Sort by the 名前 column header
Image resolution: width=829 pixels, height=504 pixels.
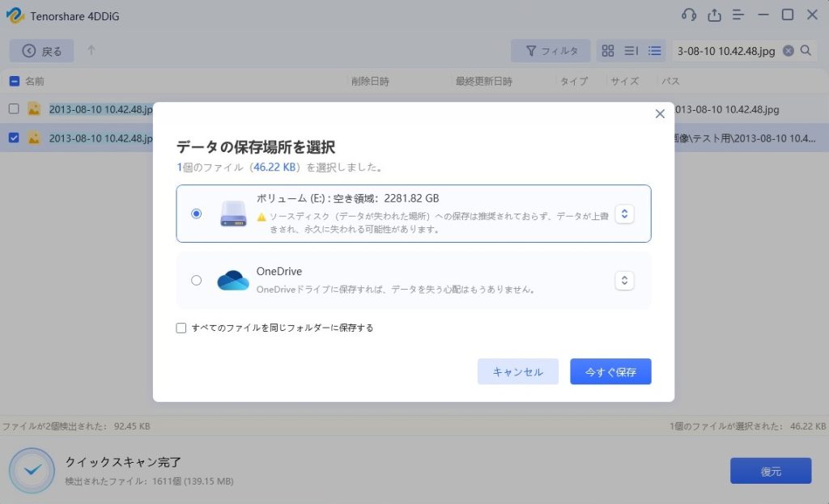coord(35,82)
